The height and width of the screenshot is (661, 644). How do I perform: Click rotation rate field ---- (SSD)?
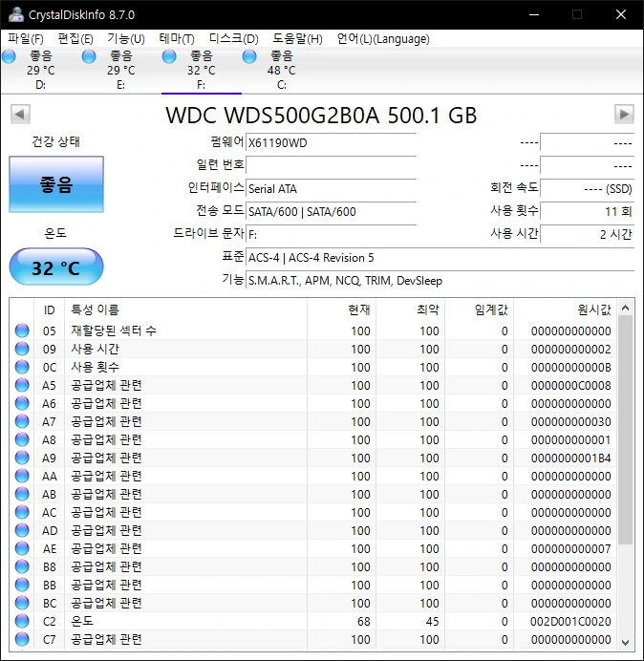[587, 188]
